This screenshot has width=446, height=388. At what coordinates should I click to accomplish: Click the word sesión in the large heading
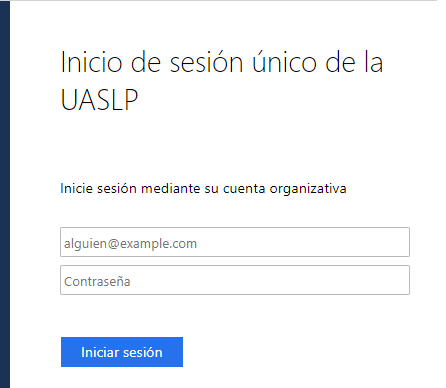pos(207,62)
